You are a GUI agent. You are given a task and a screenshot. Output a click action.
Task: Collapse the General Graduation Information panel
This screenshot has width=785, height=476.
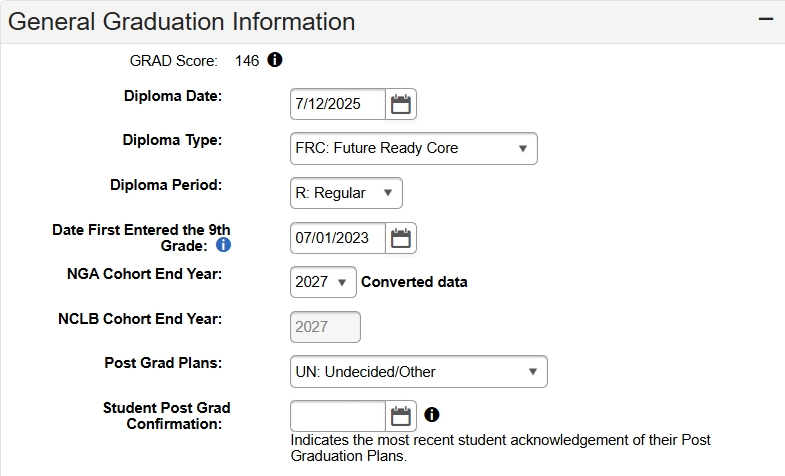pos(766,20)
